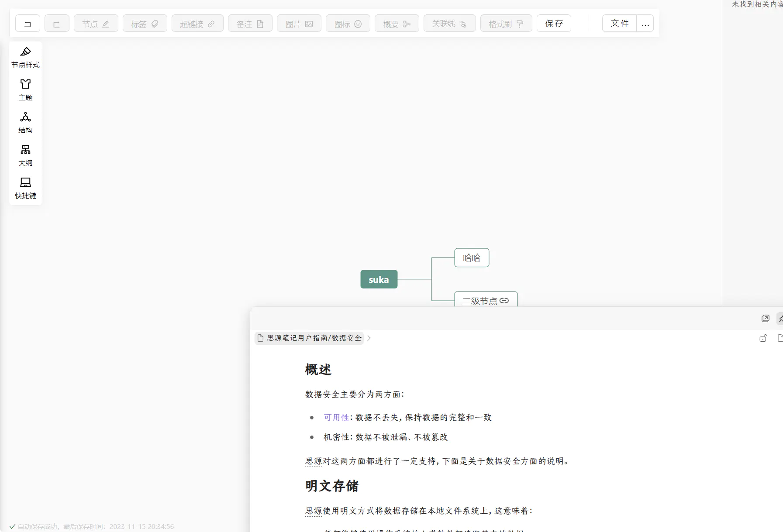
Task: Open the structure layout panel
Action: [25, 123]
